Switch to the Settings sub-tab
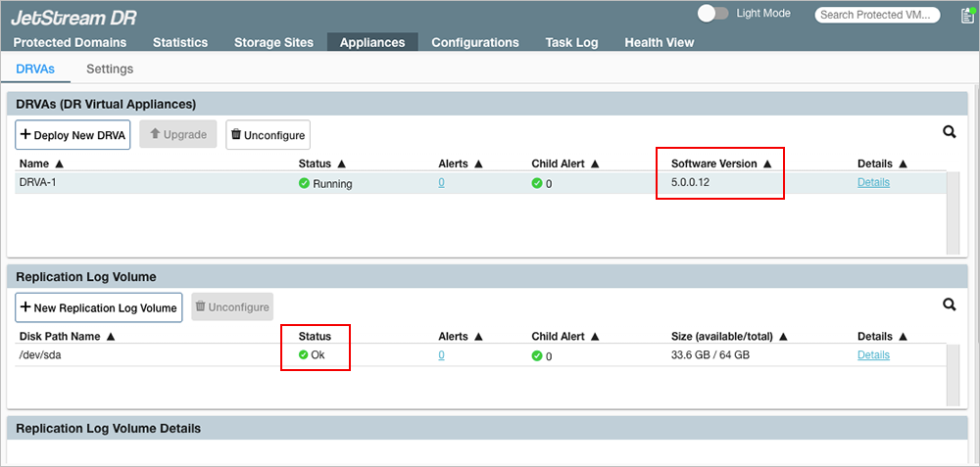This screenshot has width=980, height=467. pos(110,70)
